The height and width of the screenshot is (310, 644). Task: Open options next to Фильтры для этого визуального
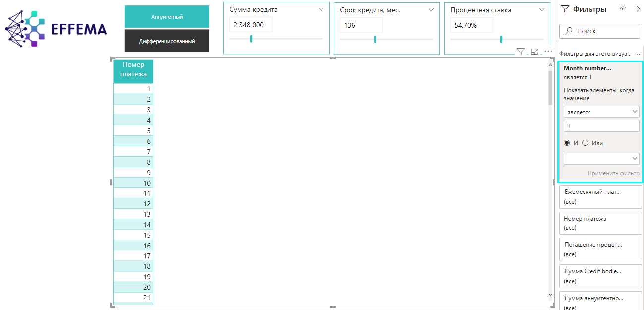point(637,54)
